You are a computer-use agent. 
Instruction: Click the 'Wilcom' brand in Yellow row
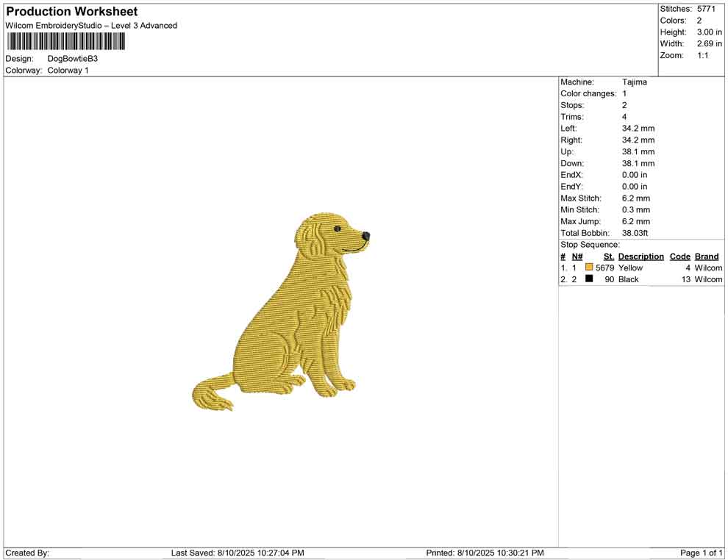coord(708,268)
